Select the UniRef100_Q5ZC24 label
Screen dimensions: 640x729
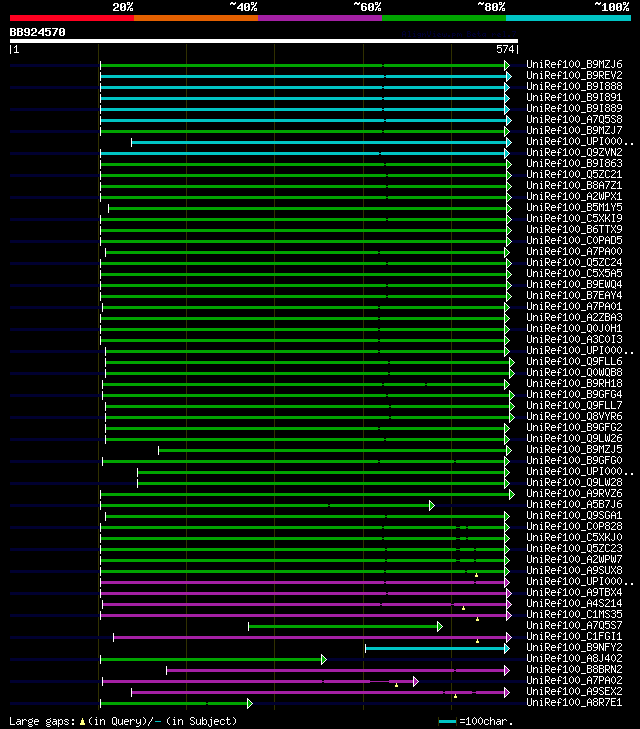(x=574, y=262)
